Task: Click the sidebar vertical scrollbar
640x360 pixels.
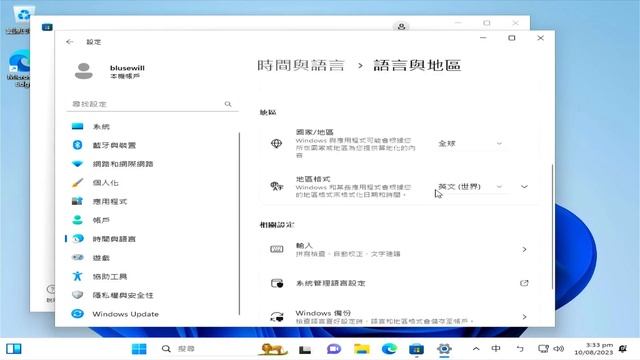Action: tap(239, 223)
